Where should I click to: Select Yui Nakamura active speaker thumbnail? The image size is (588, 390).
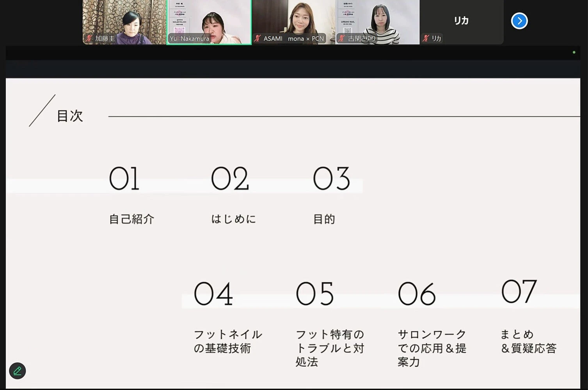(x=209, y=22)
